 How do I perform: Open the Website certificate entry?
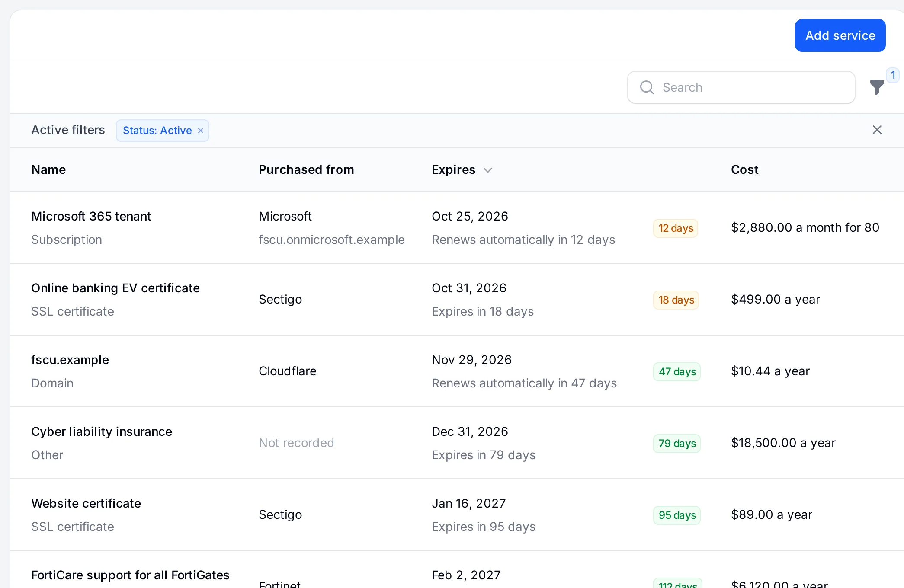(86, 503)
